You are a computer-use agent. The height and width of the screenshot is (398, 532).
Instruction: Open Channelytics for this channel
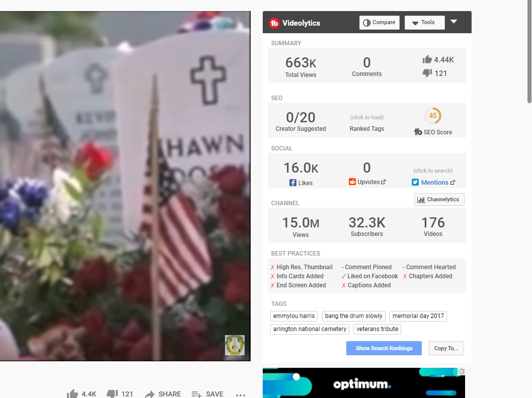[439, 200]
